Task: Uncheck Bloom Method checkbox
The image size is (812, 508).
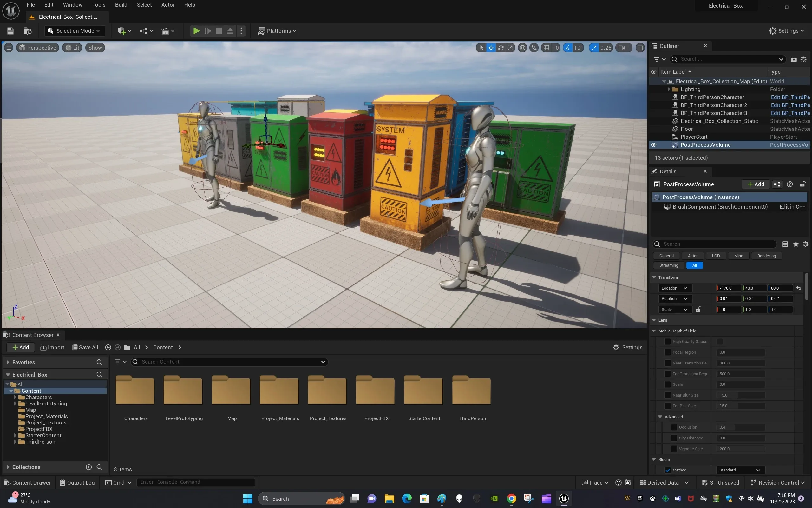Action: 668,470
